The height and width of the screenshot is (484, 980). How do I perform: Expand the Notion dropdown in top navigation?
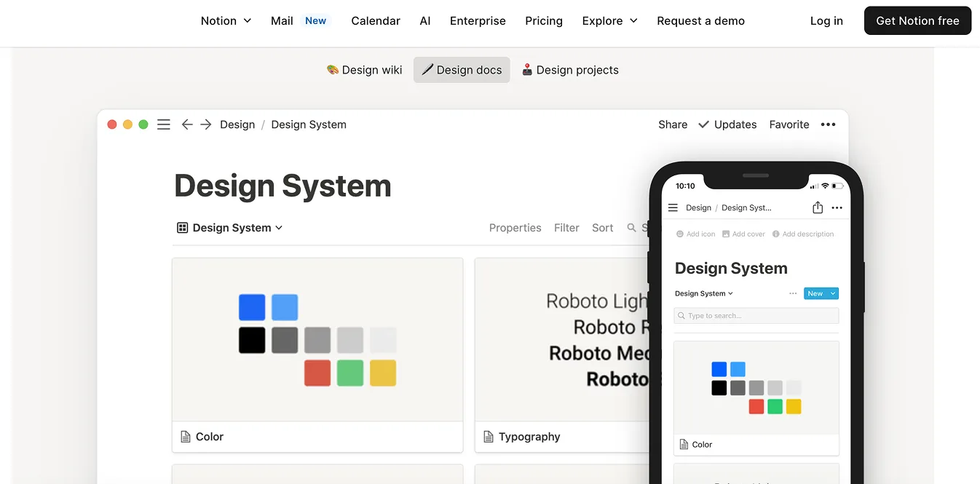click(226, 21)
